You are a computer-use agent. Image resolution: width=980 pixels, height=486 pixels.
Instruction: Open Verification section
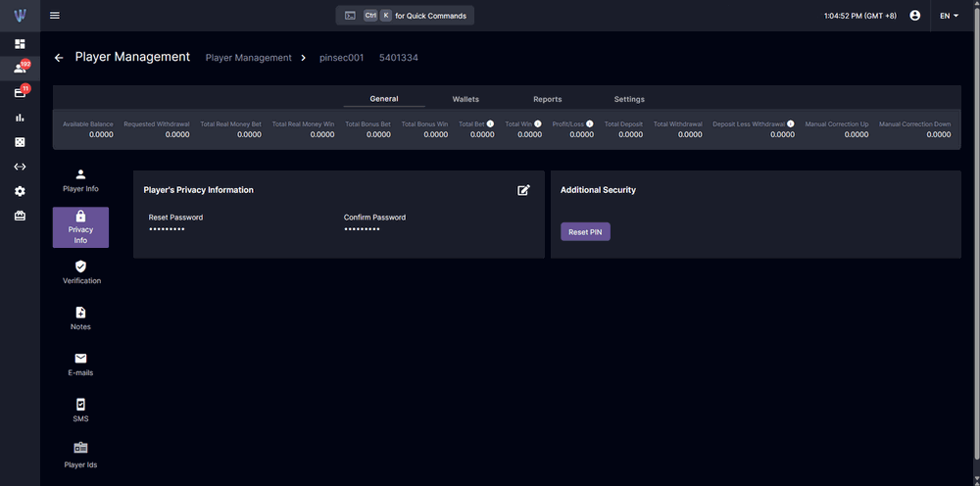(x=80, y=273)
